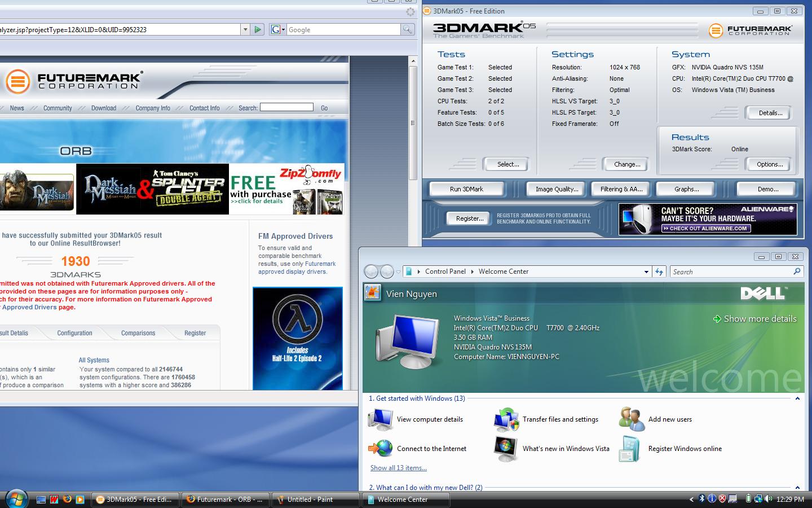Click the Futuremark Corporation logo on web page
The width and height of the screenshot is (812, 508).
pyautogui.click(x=73, y=82)
